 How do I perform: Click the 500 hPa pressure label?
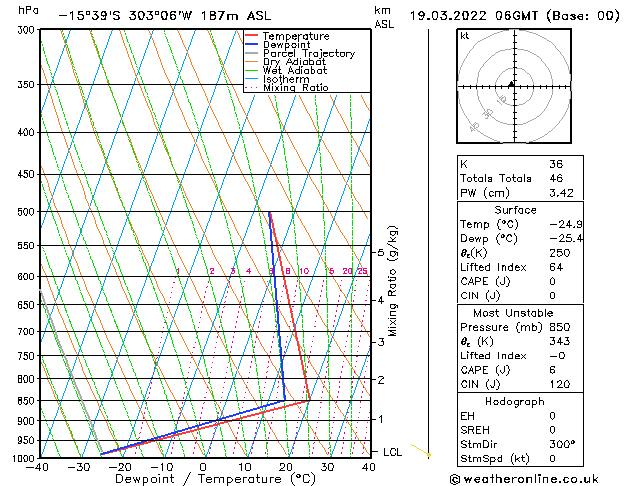click(x=28, y=212)
